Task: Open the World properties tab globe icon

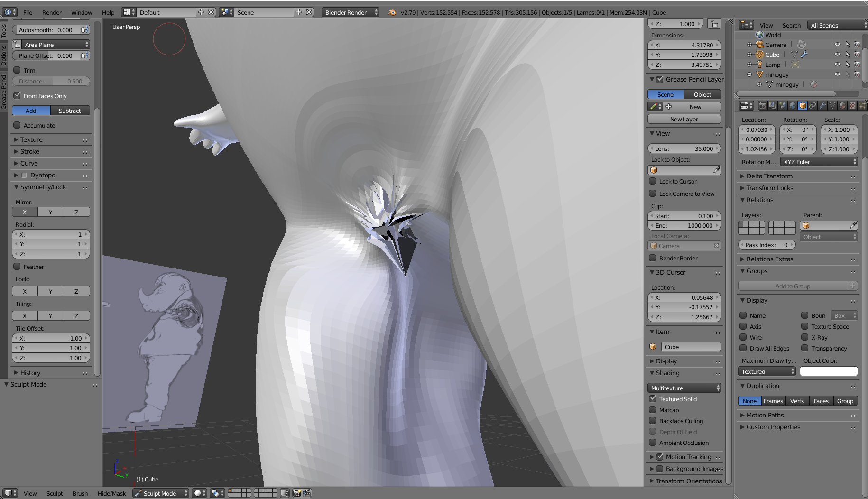Action: coord(793,106)
